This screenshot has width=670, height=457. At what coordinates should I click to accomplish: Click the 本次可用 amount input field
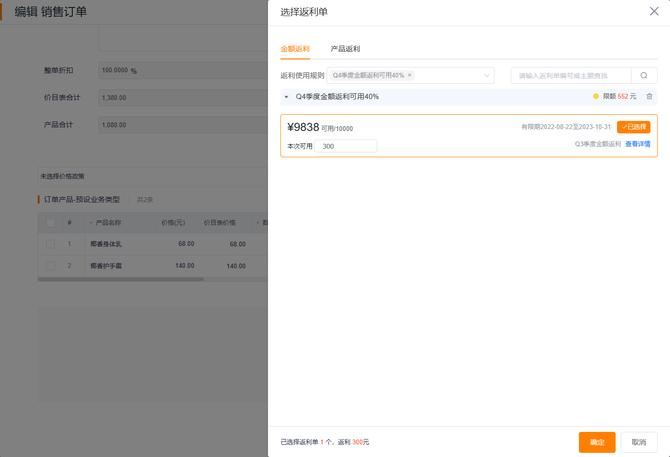click(x=348, y=146)
